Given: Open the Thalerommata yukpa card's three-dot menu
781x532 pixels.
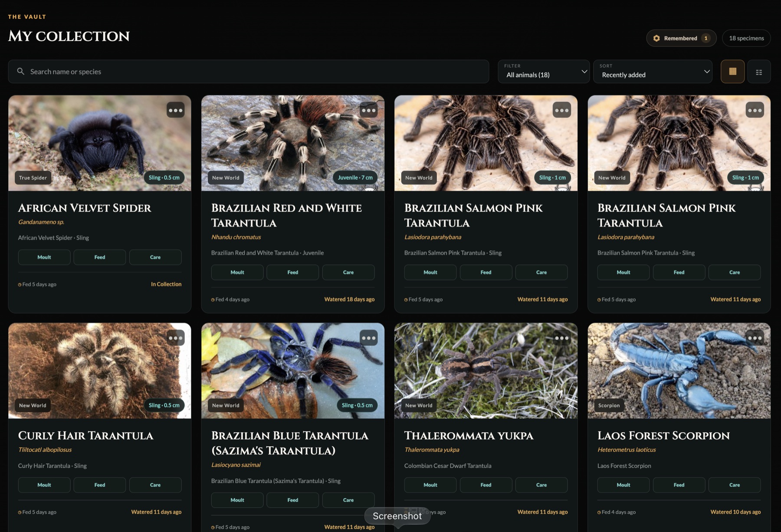Looking at the screenshot, I should (561, 338).
